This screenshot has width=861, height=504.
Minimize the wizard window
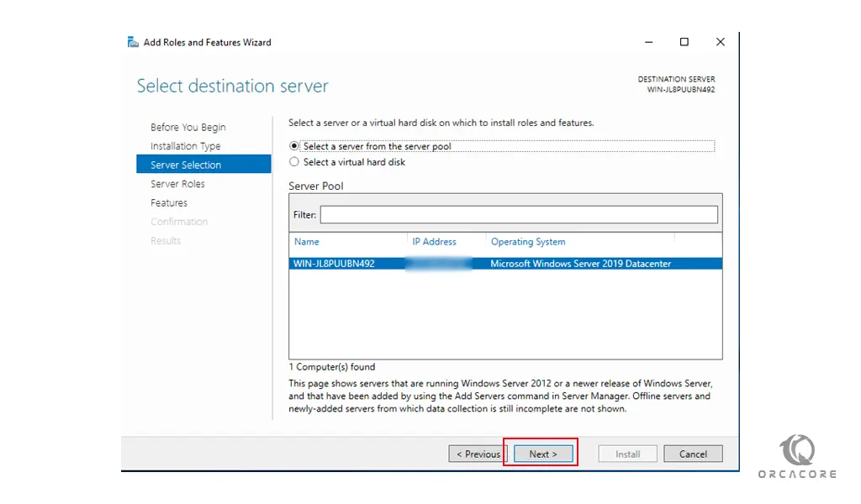click(x=648, y=42)
